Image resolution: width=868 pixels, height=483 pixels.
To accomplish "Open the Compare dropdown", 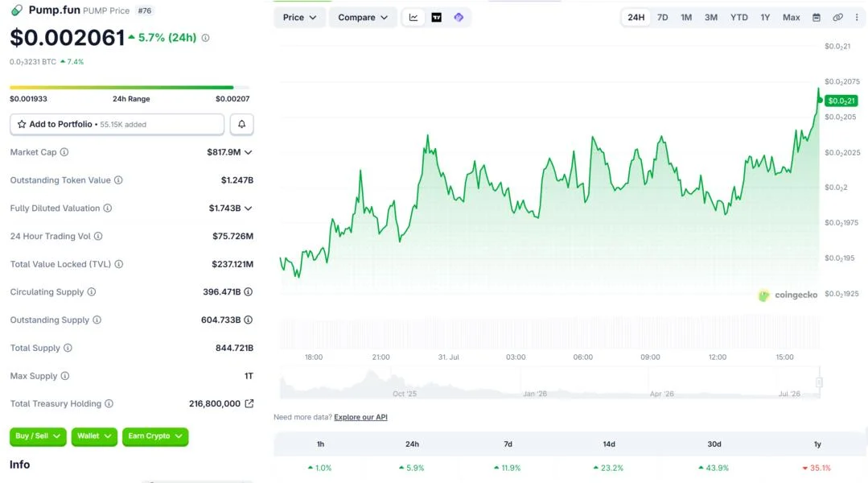I will coord(363,17).
